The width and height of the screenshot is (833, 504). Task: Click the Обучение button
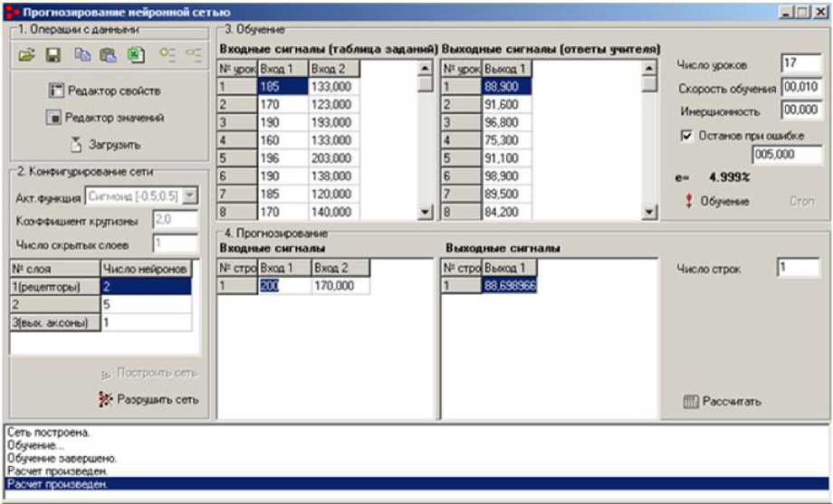[x=717, y=201]
